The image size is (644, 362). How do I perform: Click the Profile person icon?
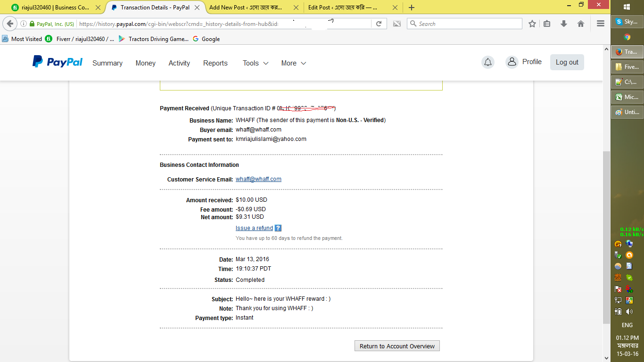click(x=512, y=62)
